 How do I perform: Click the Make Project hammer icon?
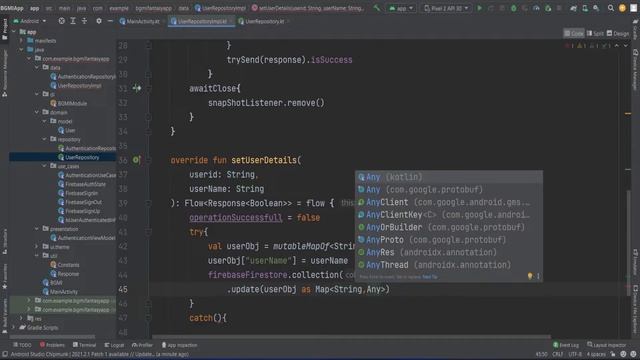(x=376, y=8)
